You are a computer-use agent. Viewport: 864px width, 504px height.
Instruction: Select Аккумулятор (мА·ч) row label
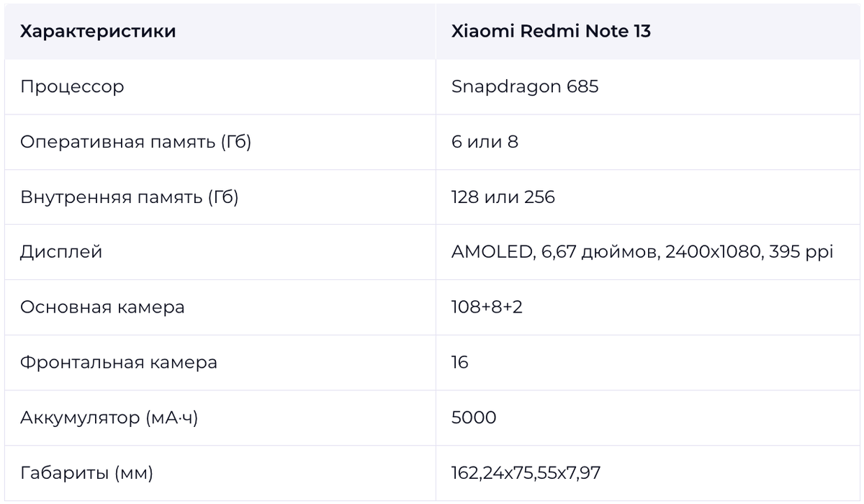point(109,418)
